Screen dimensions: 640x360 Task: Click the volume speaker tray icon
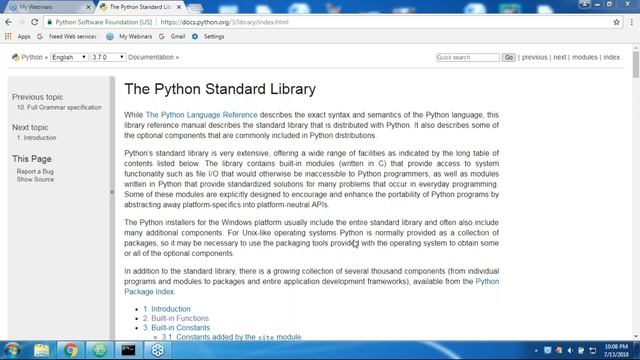click(x=570, y=351)
